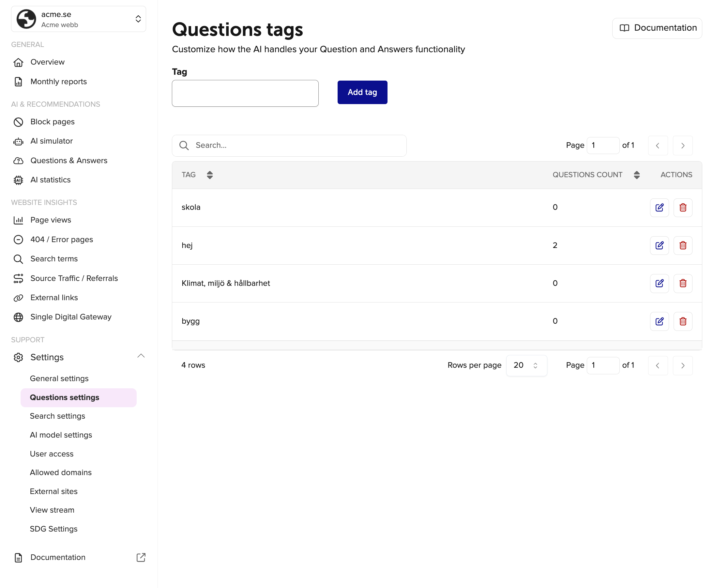Click the Add tag button
The image size is (715, 588).
coord(362,92)
